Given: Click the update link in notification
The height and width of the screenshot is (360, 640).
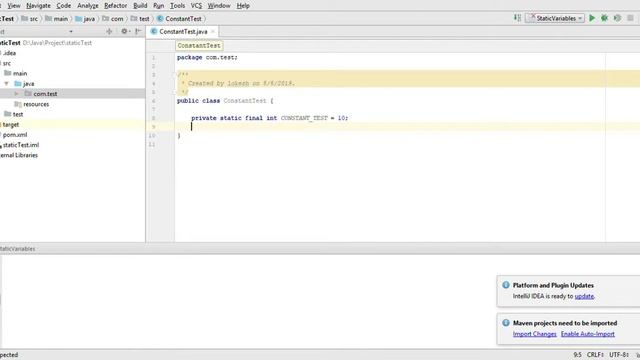Looking at the screenshot, I should pyautogui.click(x=584, y=296).
